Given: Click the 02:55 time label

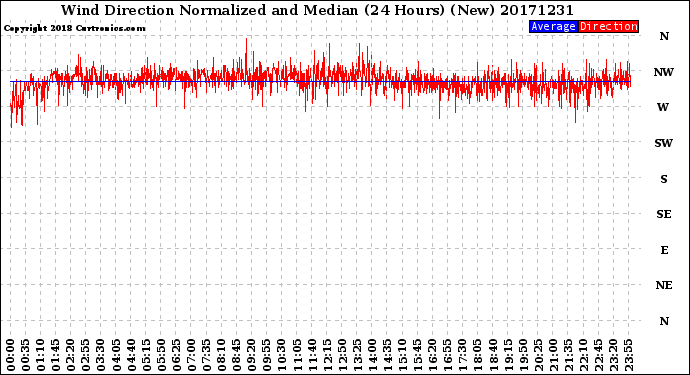Looking at the screenshot, I should [x=86, y=355].
